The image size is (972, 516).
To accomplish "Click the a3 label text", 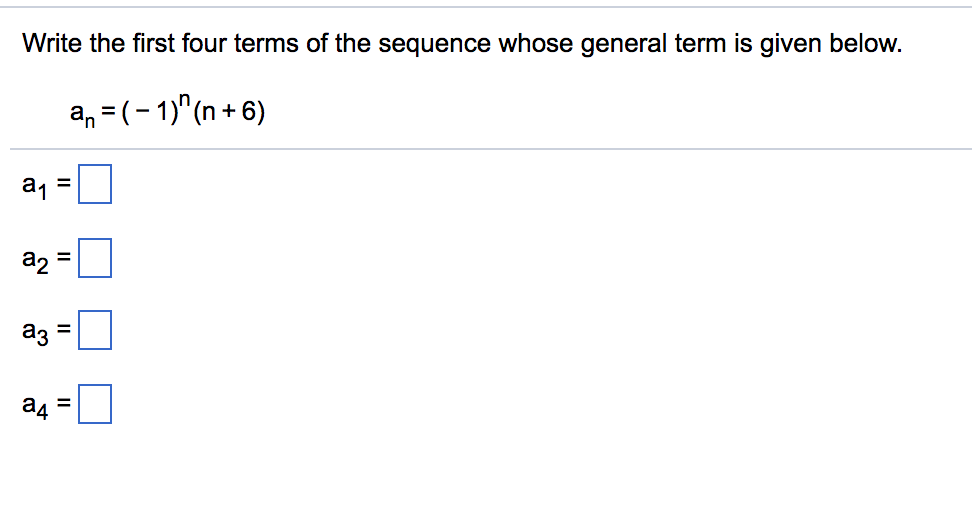I will [x=35, y=332].
